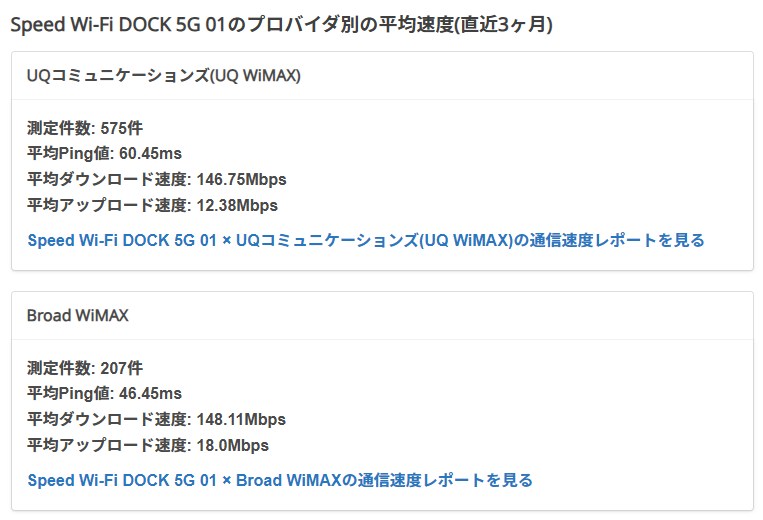The width and height of the screenshot is (763, 520).
Task: Click the 平均アップロード速度 label in Broad WiMAX card
Action: 106,446
